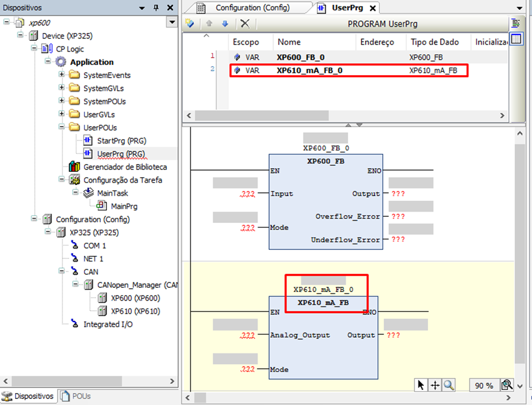532x405 pixels.
Task: Select XP610 (XP610) device in tree
Action: (135, 311)
